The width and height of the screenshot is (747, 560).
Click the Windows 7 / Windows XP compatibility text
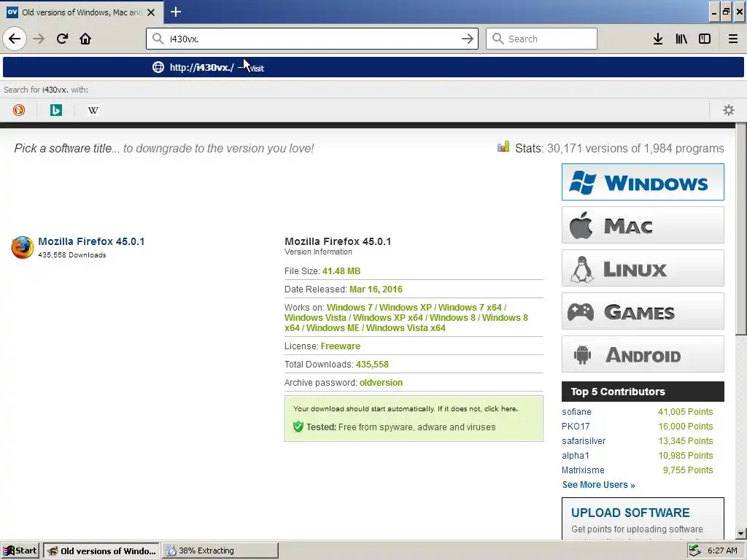pos(406,318)
